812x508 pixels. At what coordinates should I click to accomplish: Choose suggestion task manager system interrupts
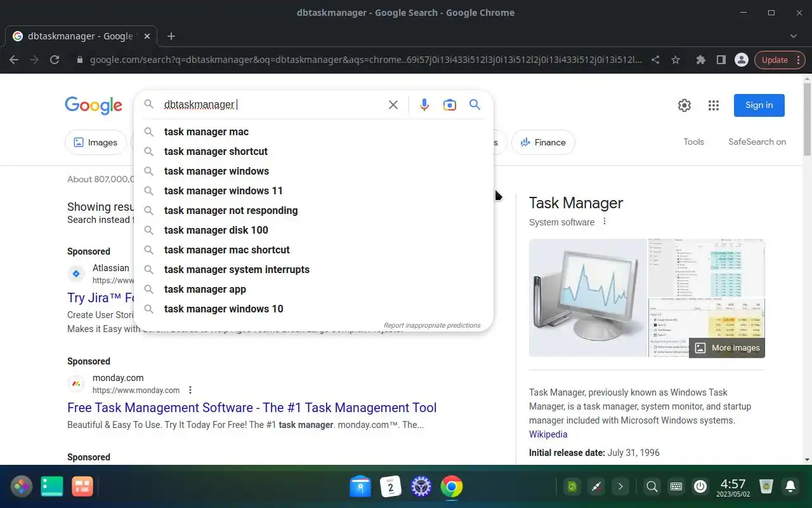point(313,269)
